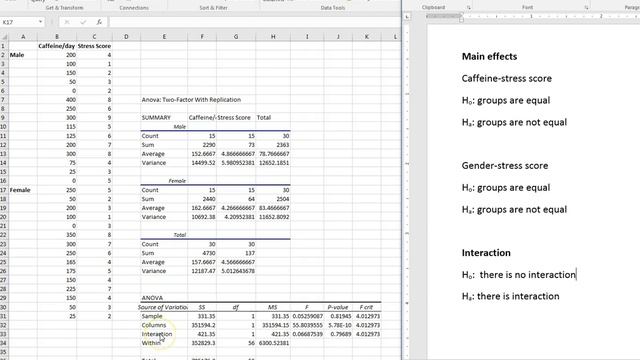Click the Female Sum cell 2440
The width and height of the screenshot is (640, 360).
pos(202,199)
